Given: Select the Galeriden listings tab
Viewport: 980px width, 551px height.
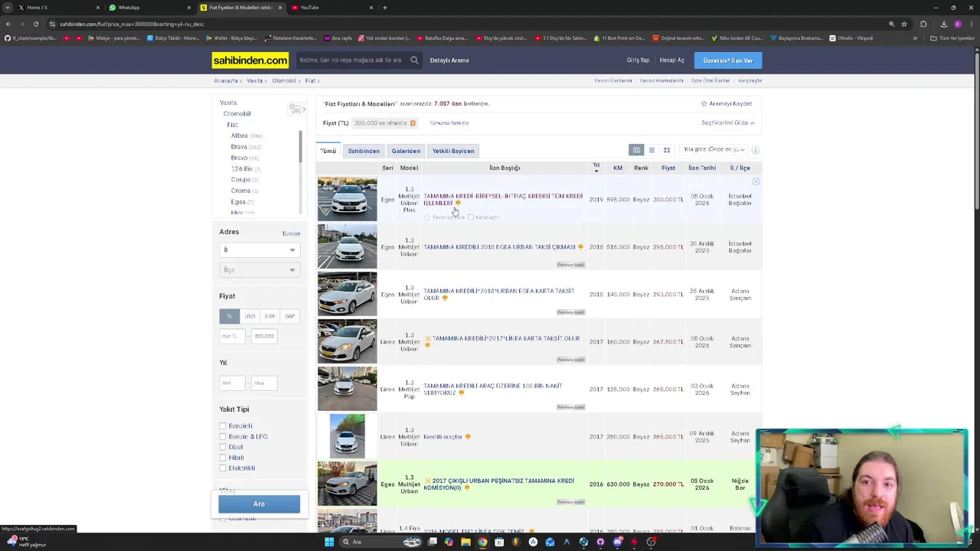Looking at the screenshot, I should pyautogui.click(x=406, y=151).
